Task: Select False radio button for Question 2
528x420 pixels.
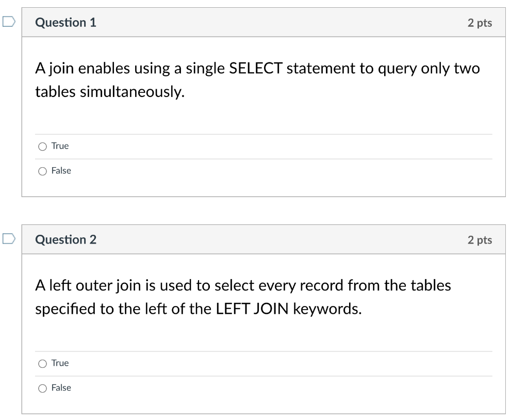Action: [x=42, y=389]
